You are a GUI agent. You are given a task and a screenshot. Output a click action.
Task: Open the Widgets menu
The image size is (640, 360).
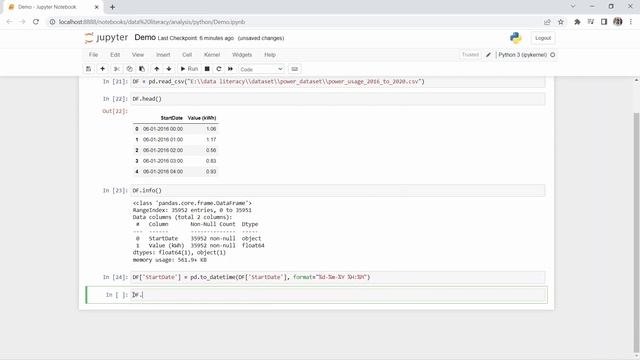click(x=242, y=55)
